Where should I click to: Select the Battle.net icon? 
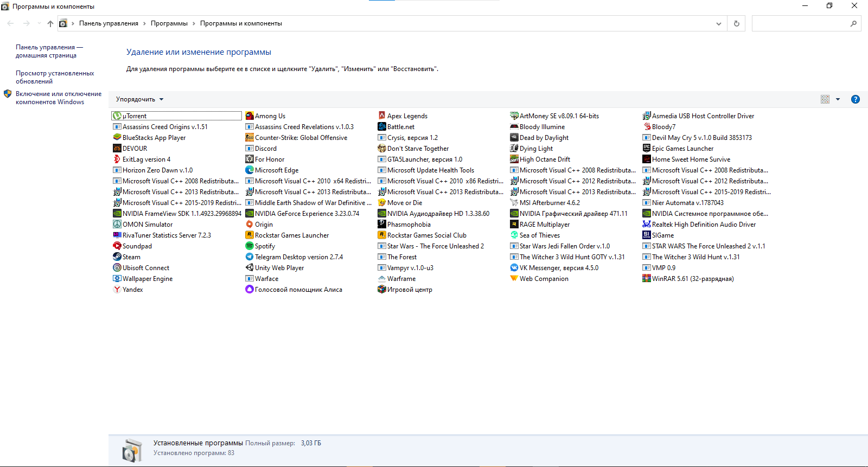pyautogui.click(x=382, y=127)
